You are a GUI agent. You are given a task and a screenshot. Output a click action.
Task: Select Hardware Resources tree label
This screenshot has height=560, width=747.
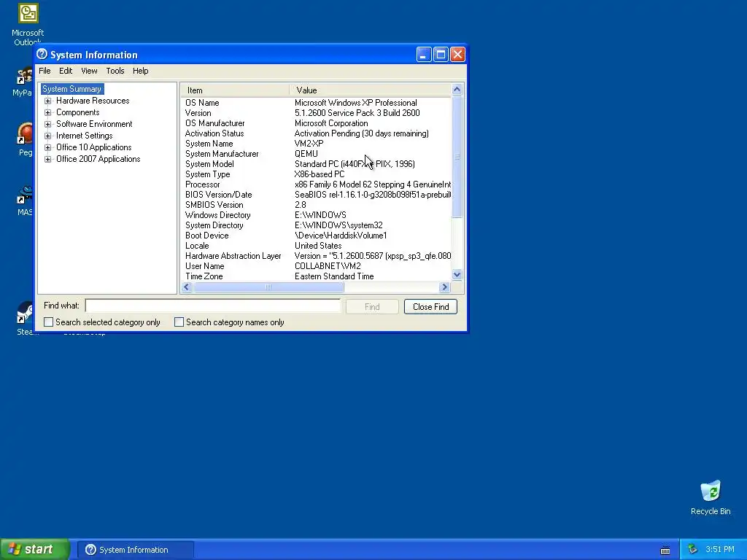click(x=93, y=101)
